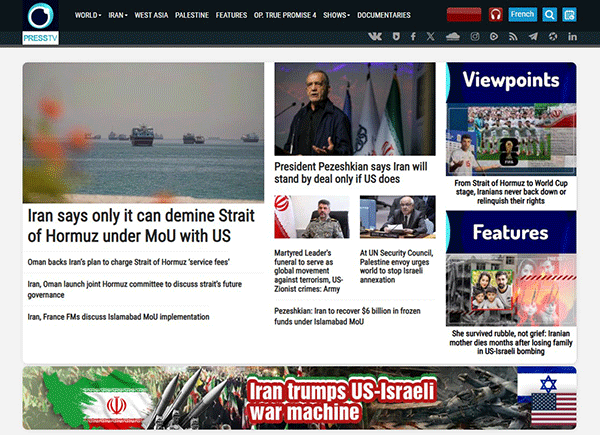The image size is (600, 435).
Task: Click the Pezeshkian speaking photo
Action: tap(355, 109)
